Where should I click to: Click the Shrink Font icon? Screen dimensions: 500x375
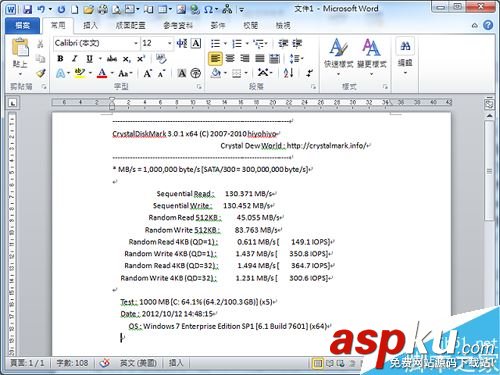[x=162, y=74]
